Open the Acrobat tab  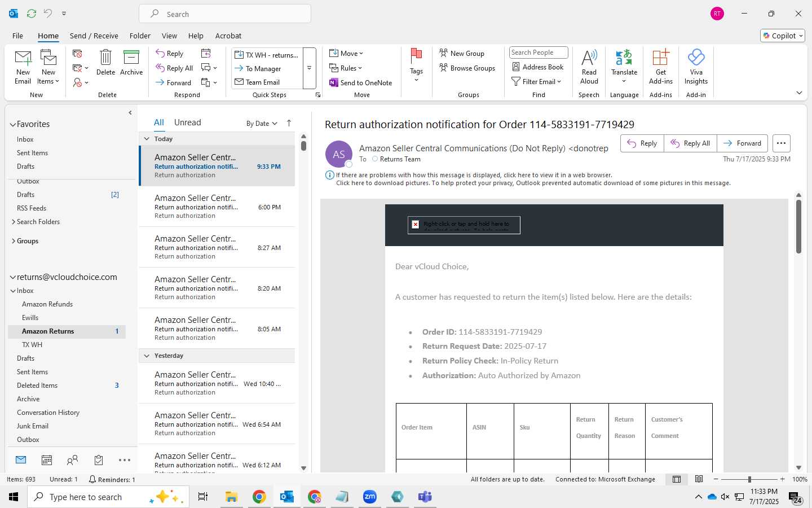(x=228, y=36)
